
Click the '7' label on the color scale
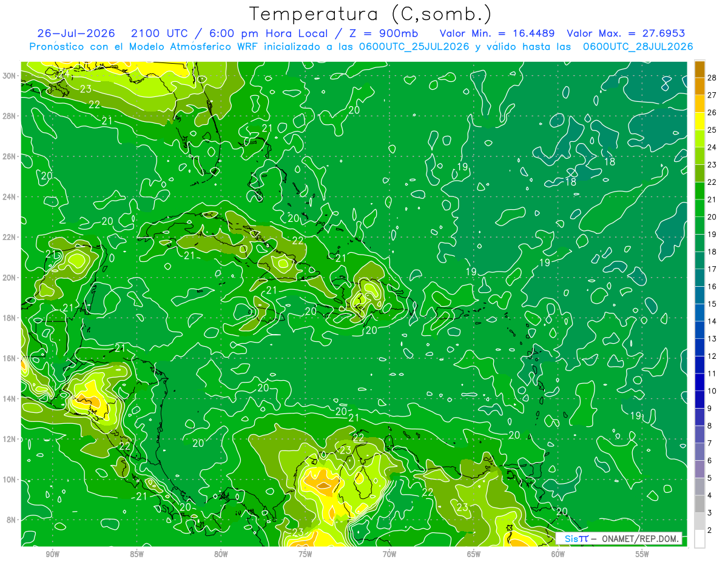710,443
